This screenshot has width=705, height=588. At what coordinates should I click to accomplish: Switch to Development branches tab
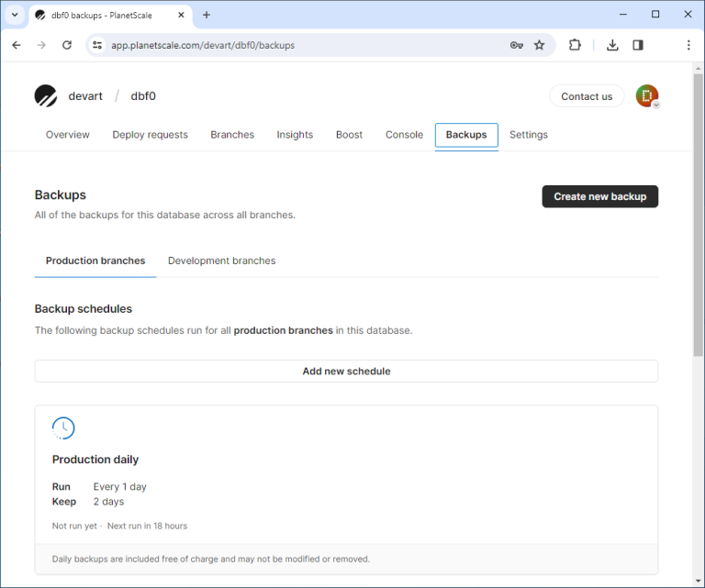221,261
